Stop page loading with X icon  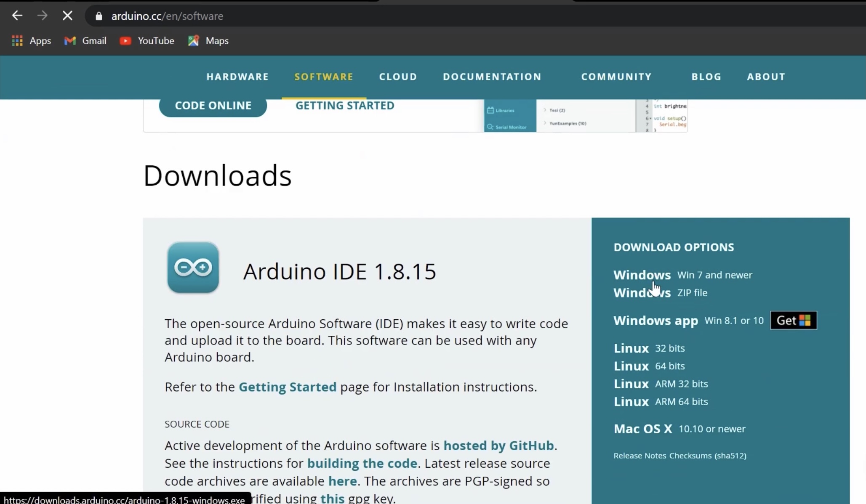(67, 16)
